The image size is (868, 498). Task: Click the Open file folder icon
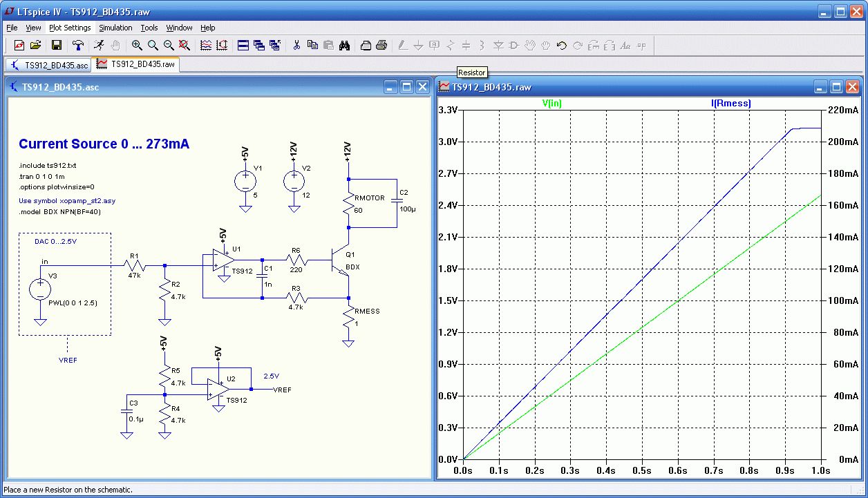[x=36, y=46]
